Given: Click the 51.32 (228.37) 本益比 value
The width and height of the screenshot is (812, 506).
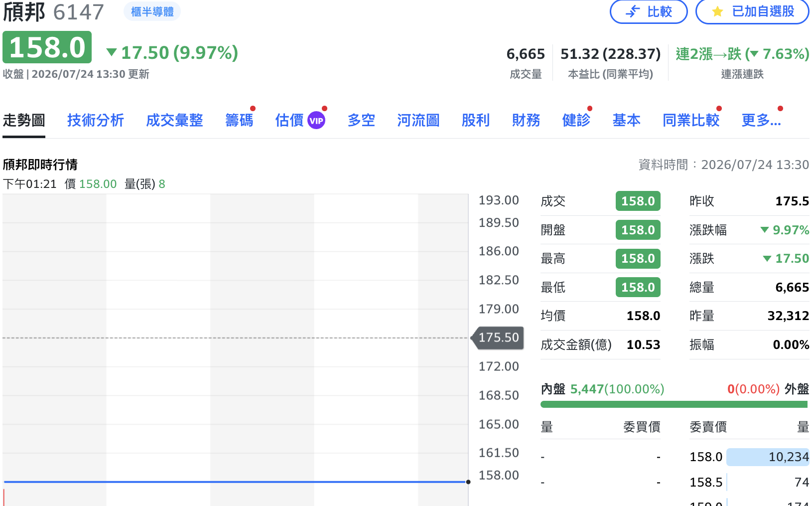Looking at the screenshot, I should [611, 54].
